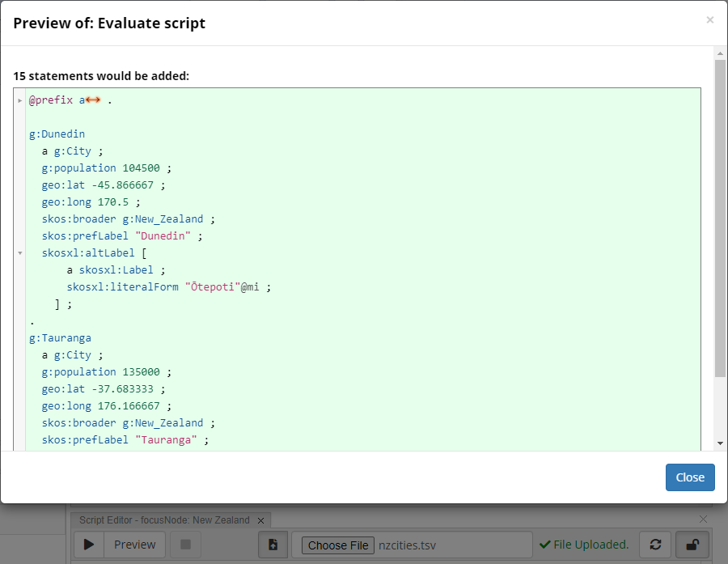Screen dimensions: 728x564
Task: Expand the collapsed @prefix fold arrow
Action: [x=20, y=100]
